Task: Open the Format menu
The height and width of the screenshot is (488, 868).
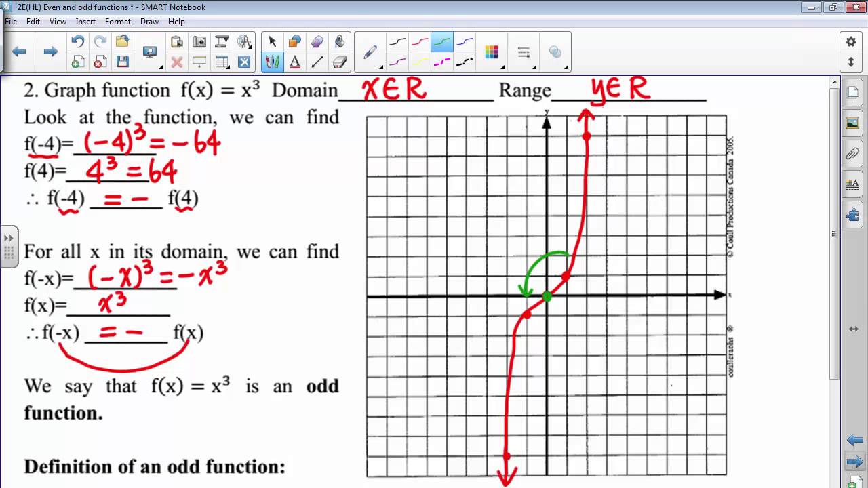Action: (x=118, y=22)
